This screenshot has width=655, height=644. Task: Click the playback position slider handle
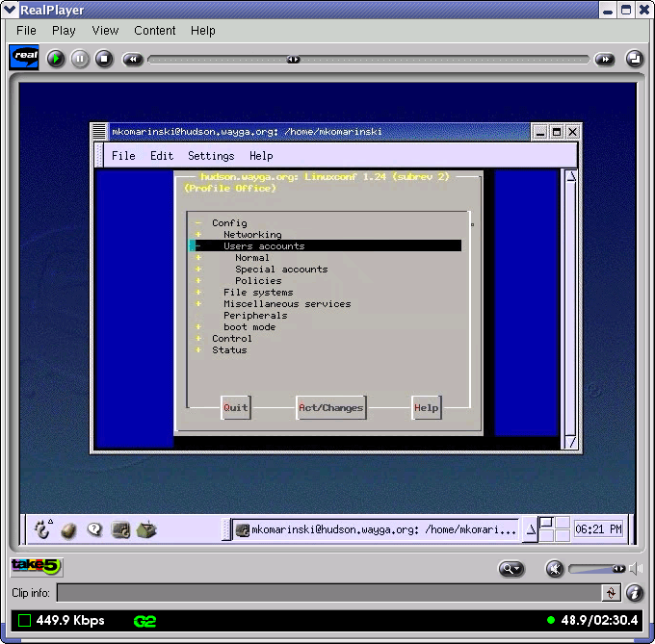(x=293, y=60)
